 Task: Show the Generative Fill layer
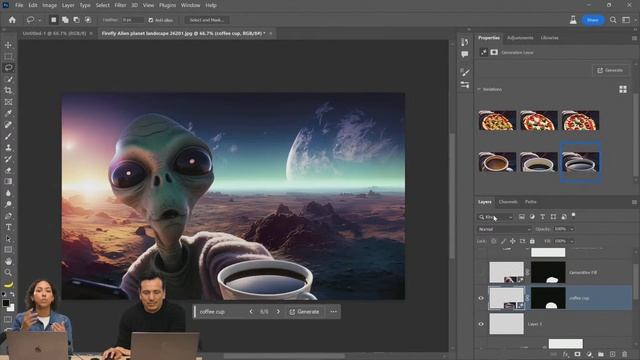[481, 272]
